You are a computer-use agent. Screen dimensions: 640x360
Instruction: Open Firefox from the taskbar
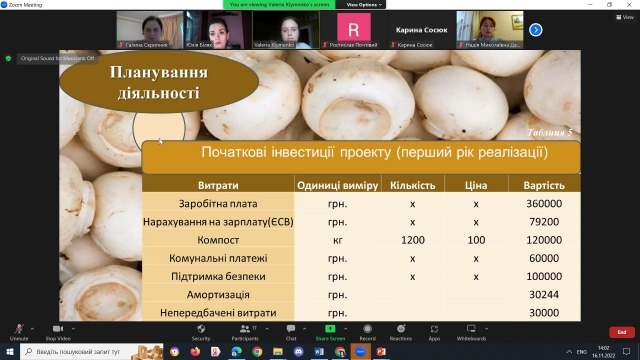coord(195,351)
